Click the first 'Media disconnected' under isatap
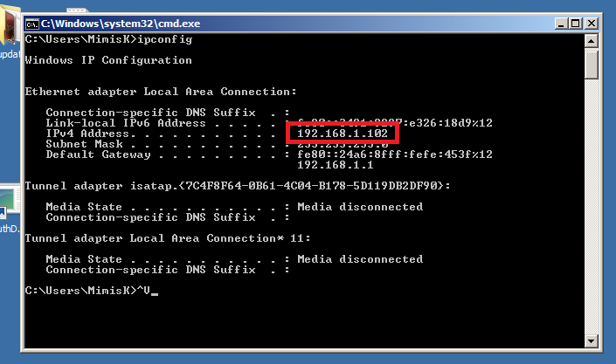This screenshot has width=616, height=364. point(360,207)
